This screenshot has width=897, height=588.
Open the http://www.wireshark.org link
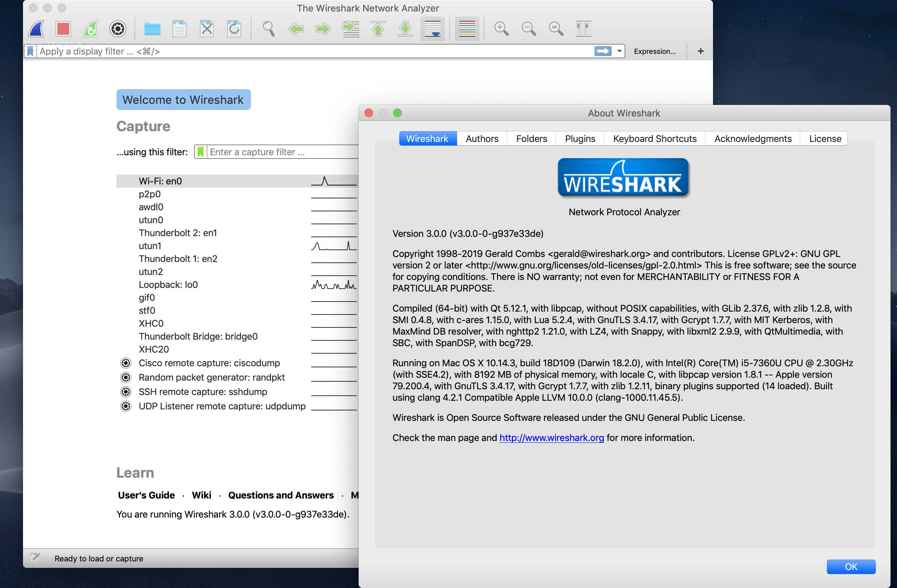click(551, 438)
